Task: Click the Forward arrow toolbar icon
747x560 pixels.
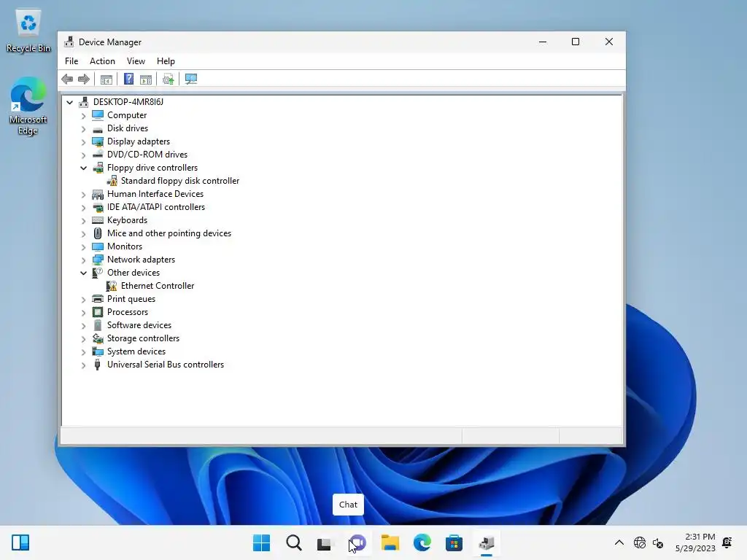Action: pyautogui.click(x=84, y=79)
